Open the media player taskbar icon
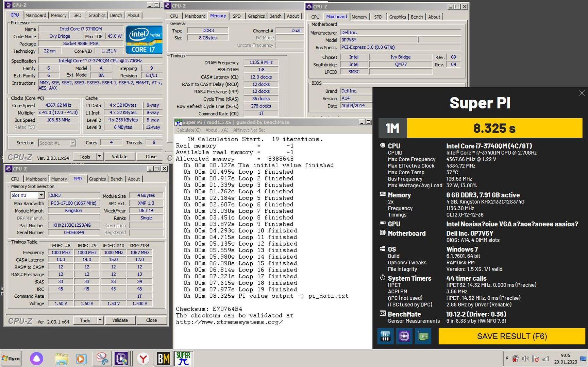The width and height of the screenshot is (588, 367). (81, 359)
